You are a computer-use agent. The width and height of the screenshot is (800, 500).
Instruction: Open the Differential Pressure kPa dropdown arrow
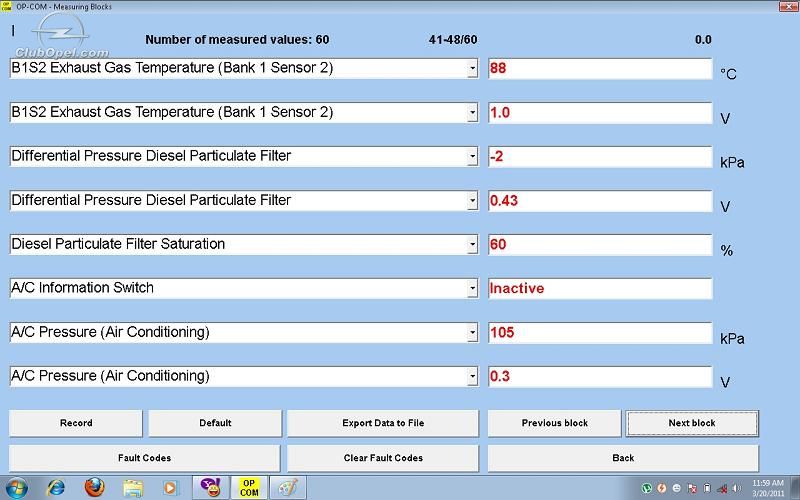472,156
